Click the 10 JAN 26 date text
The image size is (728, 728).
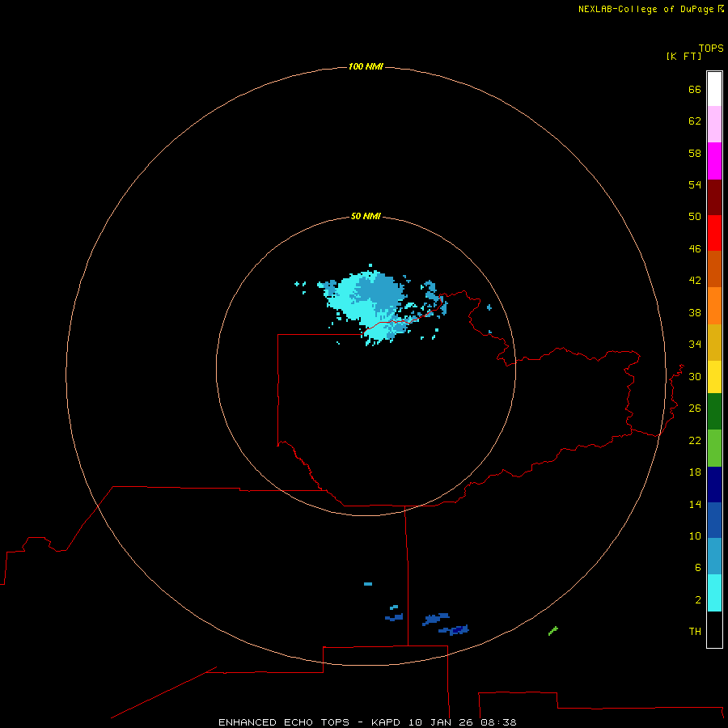(x=440, y=722)
